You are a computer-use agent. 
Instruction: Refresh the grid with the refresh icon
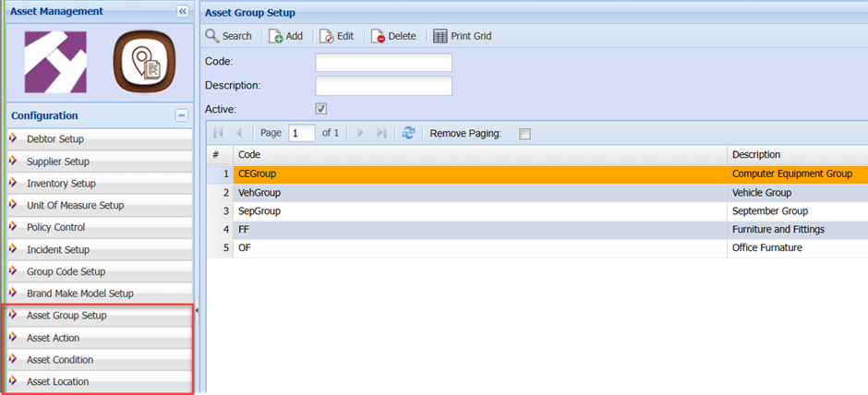[408, 133]
